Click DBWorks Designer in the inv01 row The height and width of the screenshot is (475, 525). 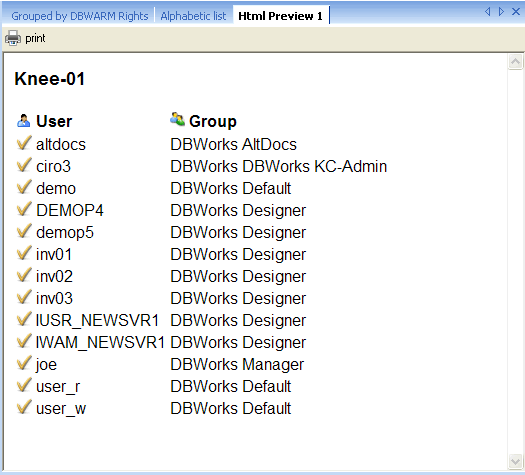238,255
